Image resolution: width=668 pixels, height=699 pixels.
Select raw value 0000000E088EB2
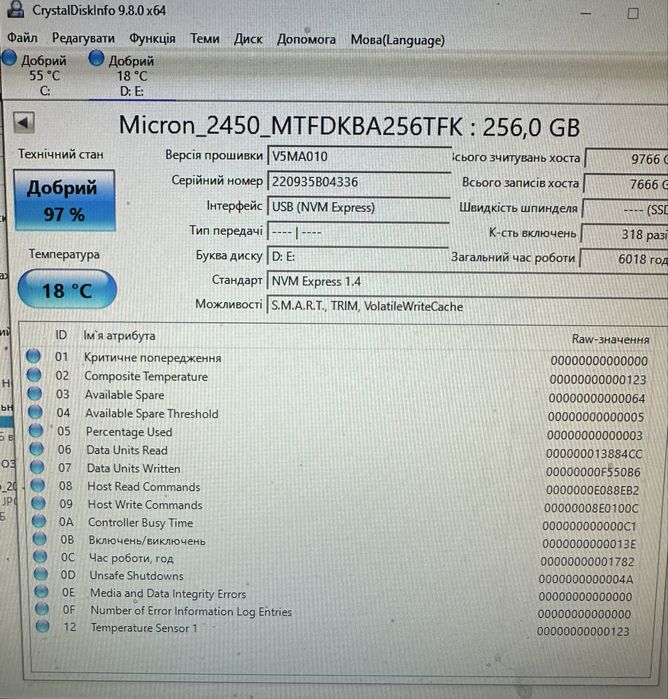592,490
